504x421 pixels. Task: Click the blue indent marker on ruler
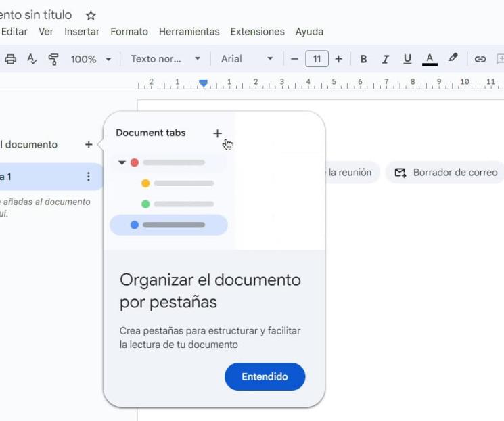[203, 83]
